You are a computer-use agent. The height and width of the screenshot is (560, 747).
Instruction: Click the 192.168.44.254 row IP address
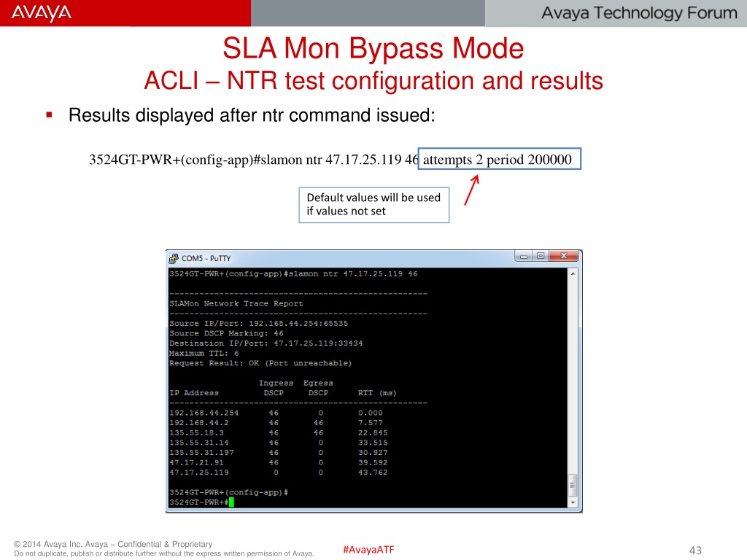click(204, 413)
